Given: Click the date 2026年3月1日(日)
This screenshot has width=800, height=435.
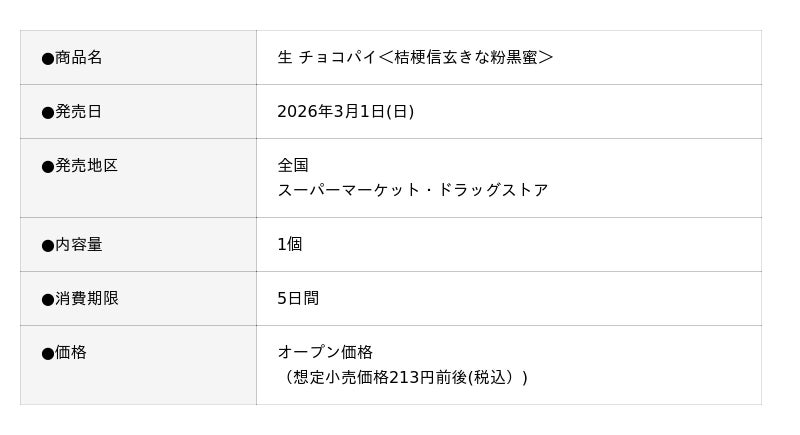Looking at the screenshot, I should click(x=345, y=112).
